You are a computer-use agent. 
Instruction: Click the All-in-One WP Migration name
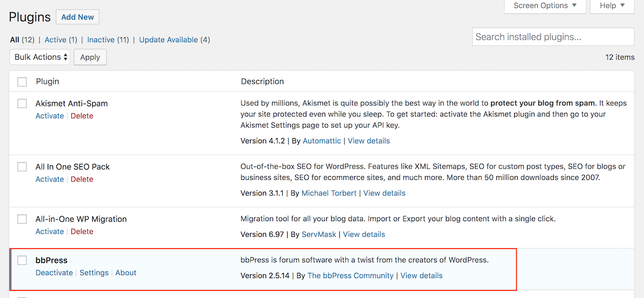coord(81,219)
